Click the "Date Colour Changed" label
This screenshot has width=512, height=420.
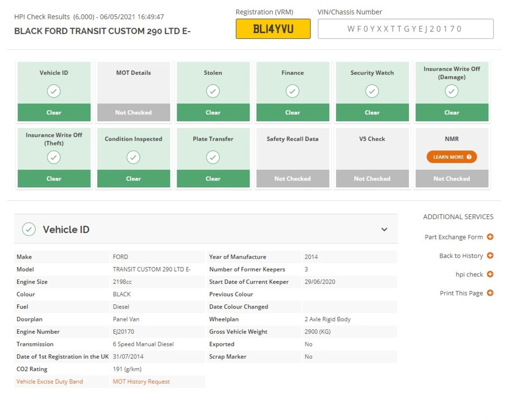[x=238, y=307]
